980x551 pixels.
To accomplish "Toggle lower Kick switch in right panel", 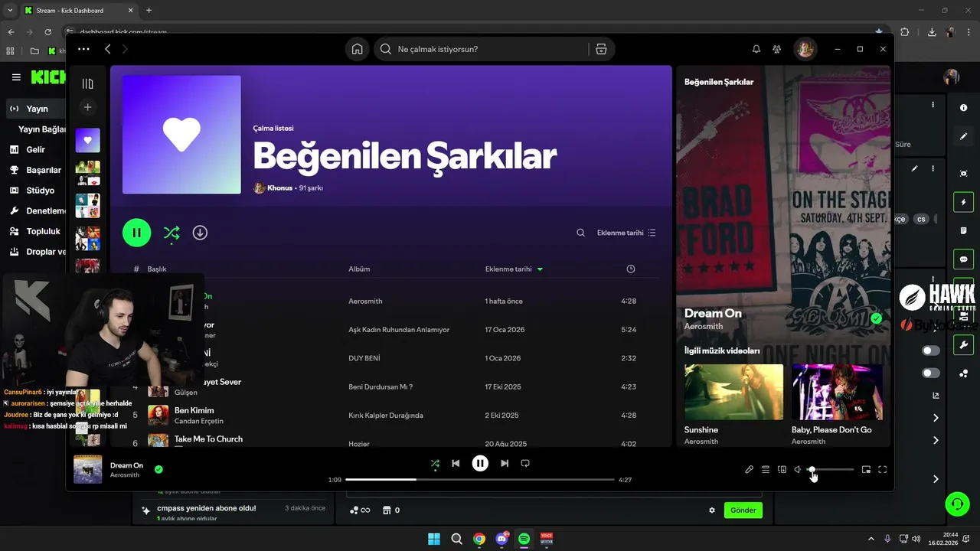I will [x=931, y=373].
